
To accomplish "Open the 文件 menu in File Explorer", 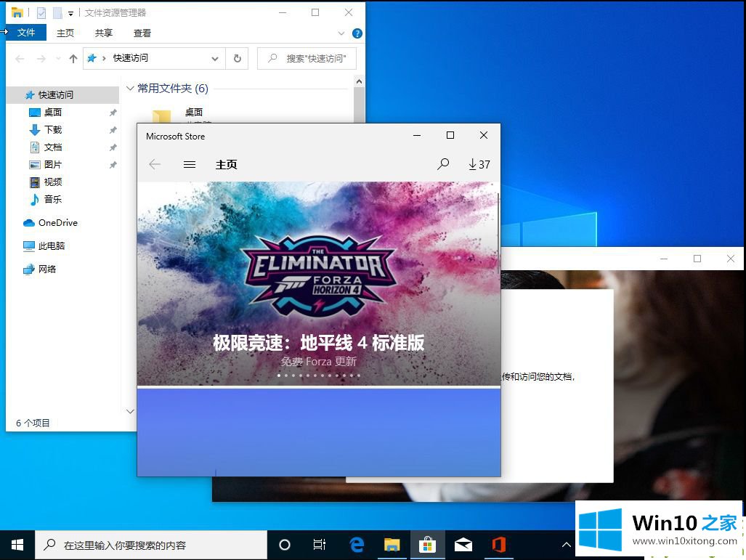I will [26, 33].
